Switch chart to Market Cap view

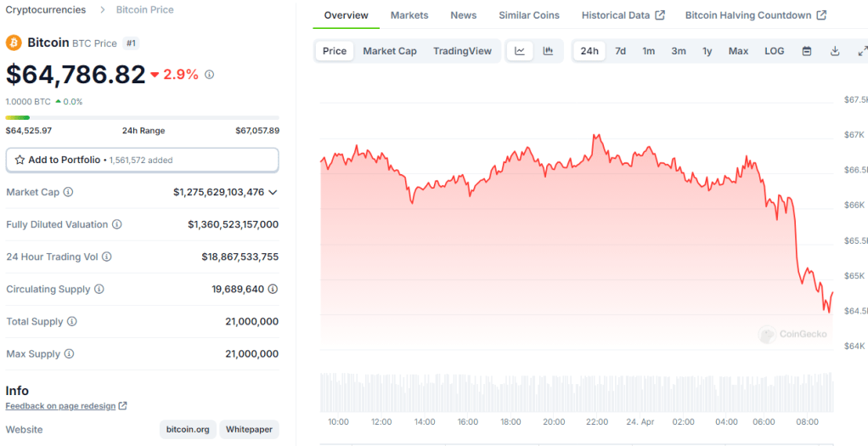pyautogui.click(x=390, y=51)
